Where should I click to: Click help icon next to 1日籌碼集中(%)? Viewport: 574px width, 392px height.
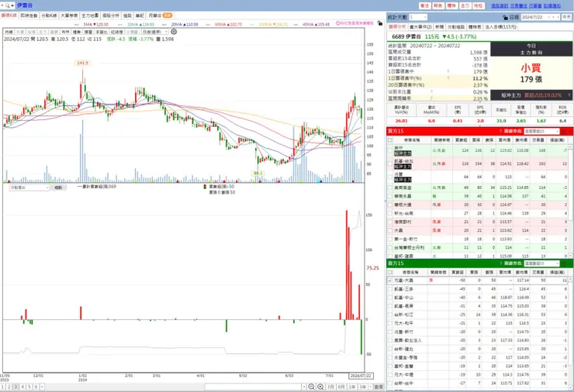pyautogui.click(x=448, y=78)
